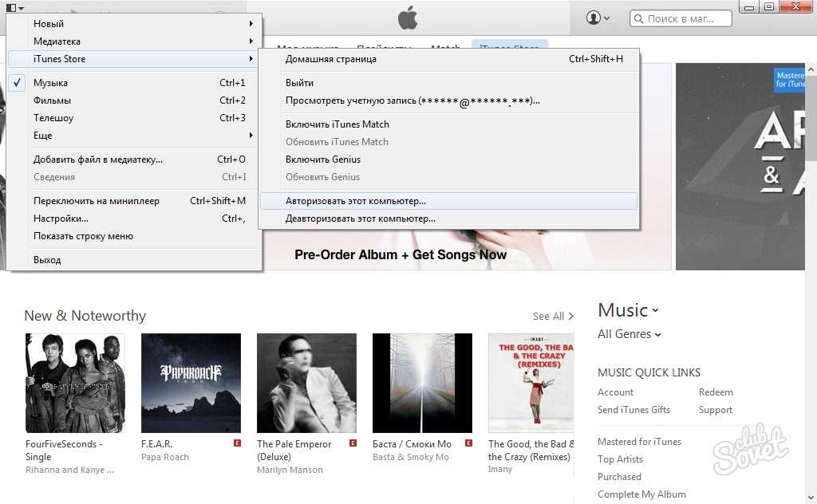
Task: Click the Mastered for iTunes banner badge
Action: 790,79
